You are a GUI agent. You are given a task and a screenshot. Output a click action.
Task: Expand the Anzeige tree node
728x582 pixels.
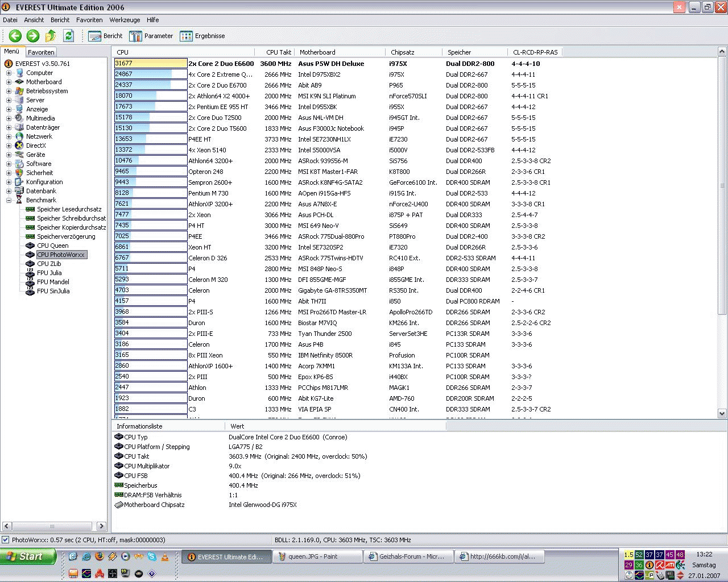pyautogui.click(x=9, y=109)
